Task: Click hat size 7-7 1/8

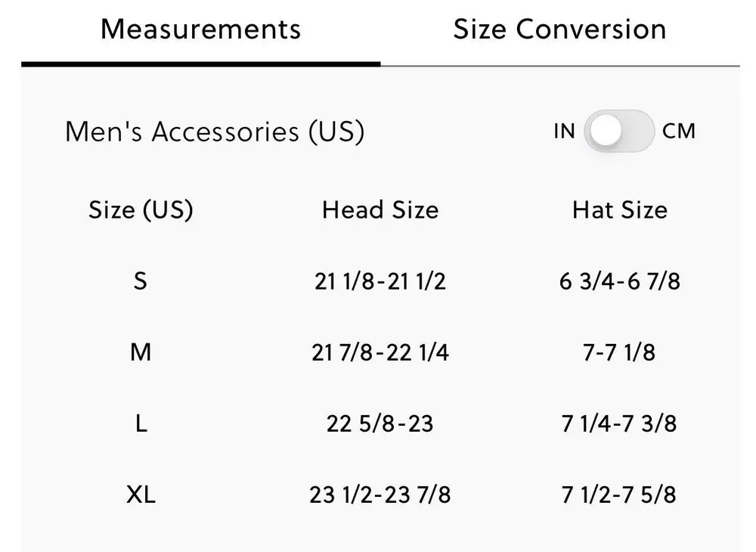Action: pyautogui.click(x=619, y=352)
